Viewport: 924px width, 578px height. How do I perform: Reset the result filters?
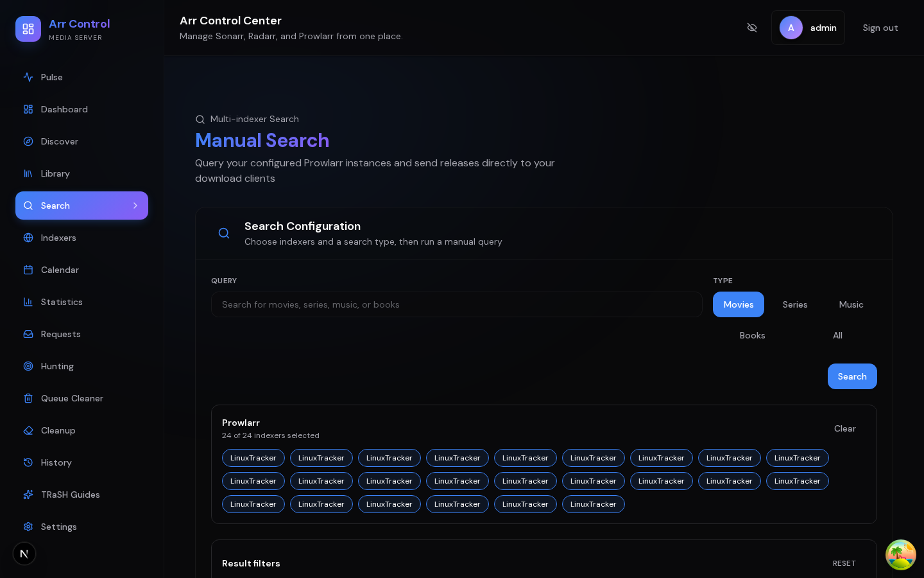844,563
